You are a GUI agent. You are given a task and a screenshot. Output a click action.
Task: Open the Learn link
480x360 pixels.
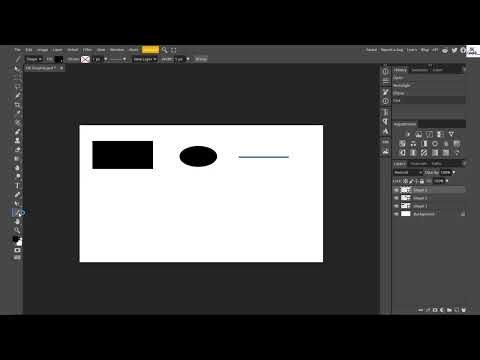(x=412, y=50)
